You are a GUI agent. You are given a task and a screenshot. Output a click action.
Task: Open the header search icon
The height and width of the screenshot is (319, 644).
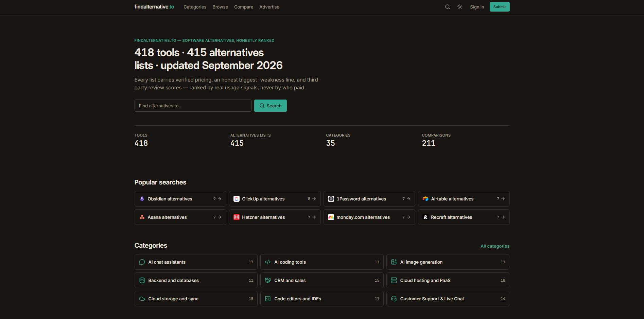click(448, 7)
